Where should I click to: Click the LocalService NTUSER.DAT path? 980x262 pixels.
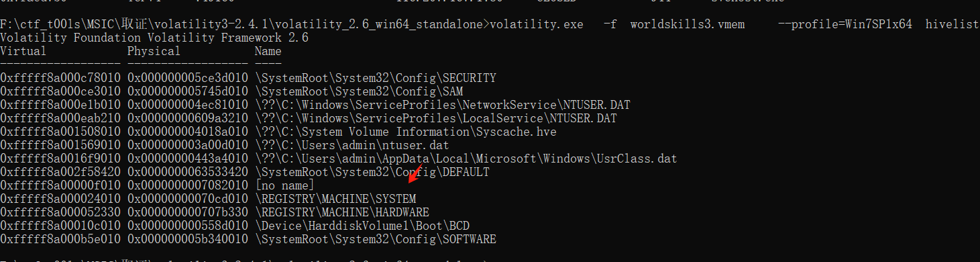(x=436, y=118)
